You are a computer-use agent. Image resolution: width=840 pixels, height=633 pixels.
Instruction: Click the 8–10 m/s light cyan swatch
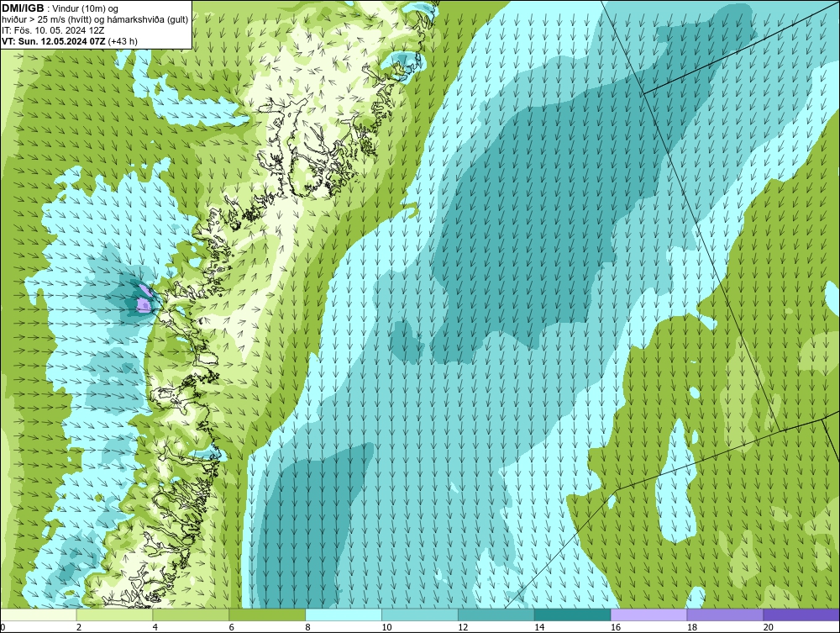[x=344, y=615]
